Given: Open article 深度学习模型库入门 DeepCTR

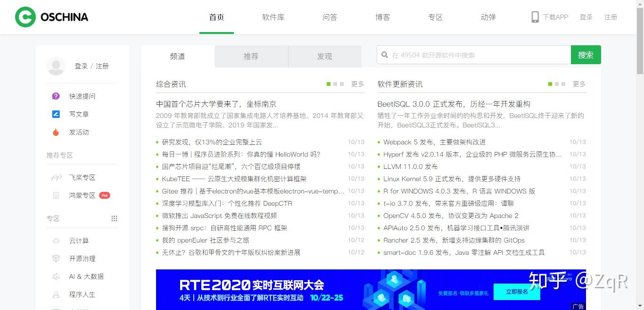Looking at the screenshot, I should click(227, 203).
